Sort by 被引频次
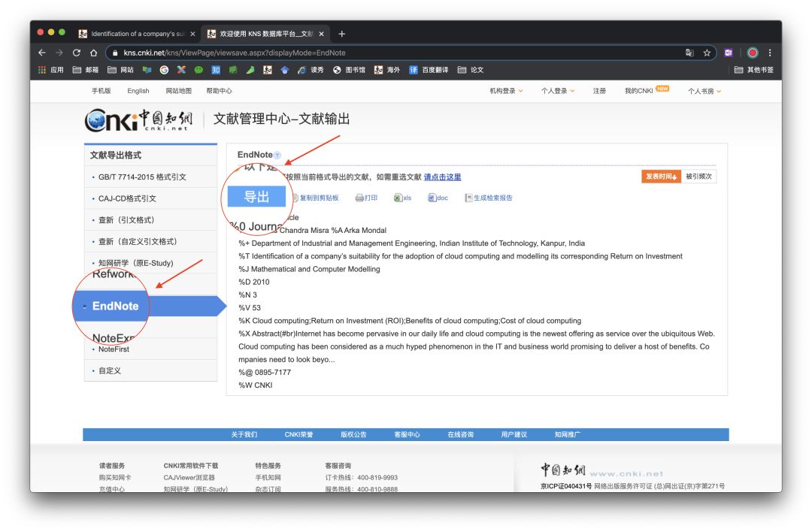The image size is (812, 532). pyautogui.click(x=698, y=177)
